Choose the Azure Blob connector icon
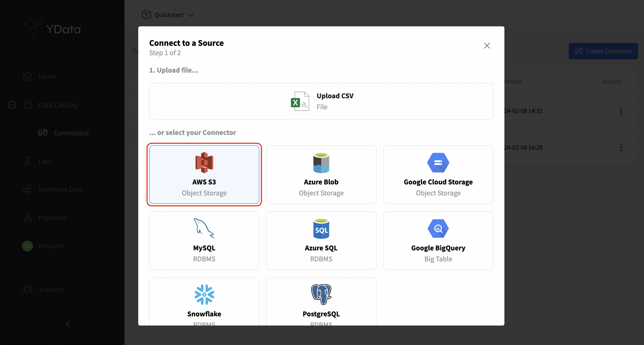 [x=321, y=163]
